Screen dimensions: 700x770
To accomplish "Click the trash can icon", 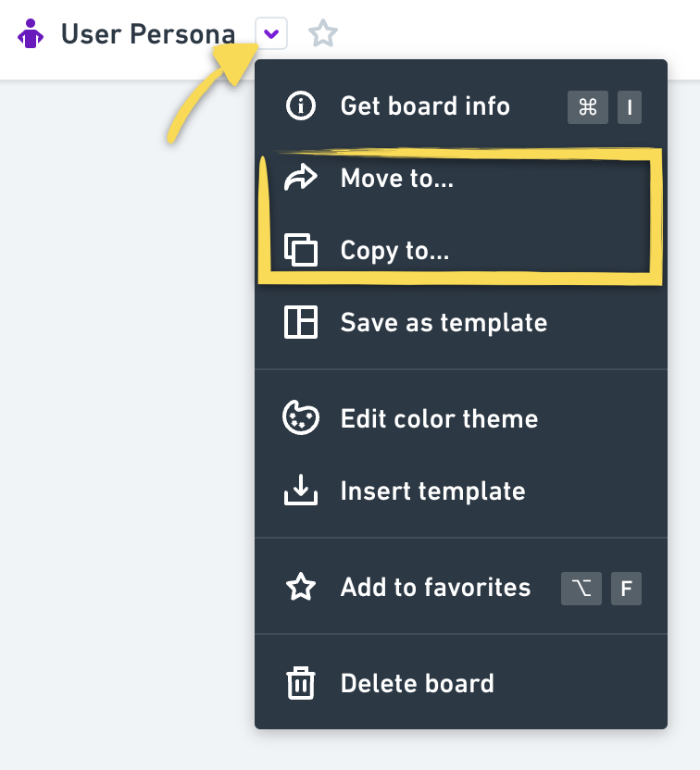I will pyautogui.click(x=301, y=683).
